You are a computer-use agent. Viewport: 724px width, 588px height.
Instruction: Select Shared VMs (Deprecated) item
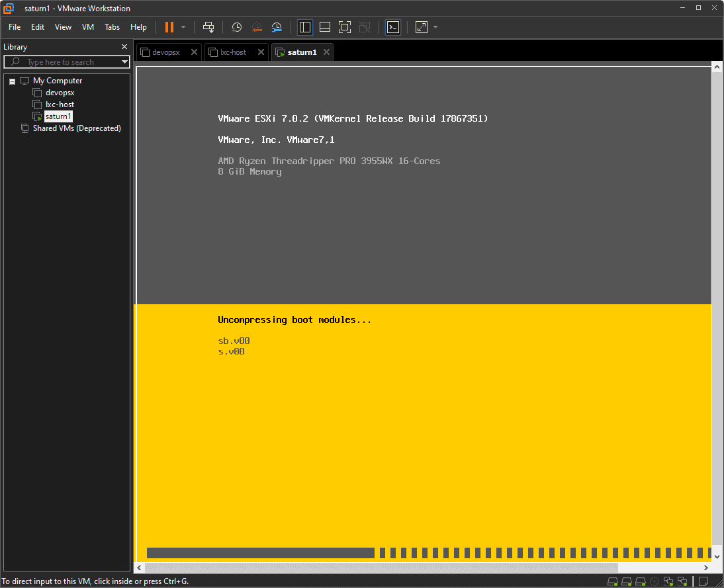77,128
